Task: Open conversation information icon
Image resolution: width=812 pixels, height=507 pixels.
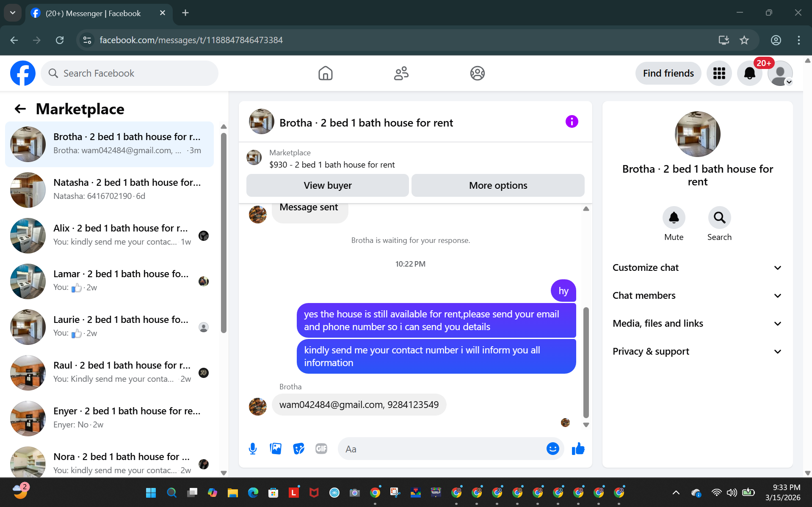Action: pyautogui.click(x=572, y=122)
